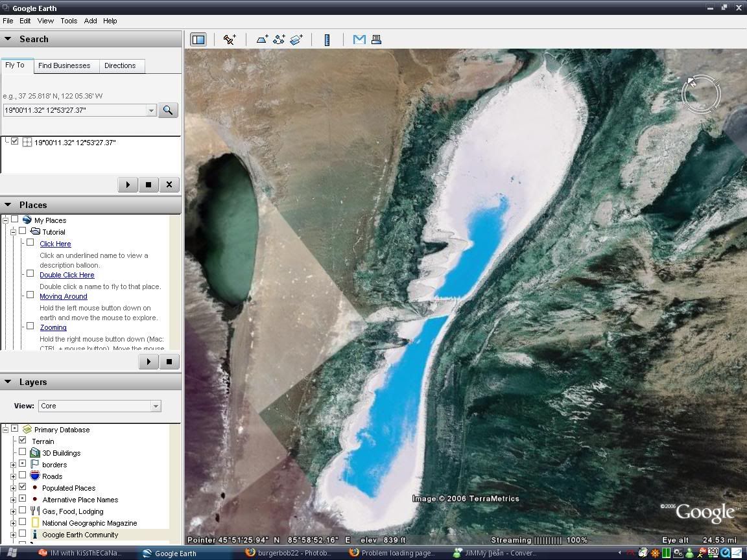Screen dimensions: 747x560
Task: Open the Zooming tutorial link
Action: pos(53,327)
